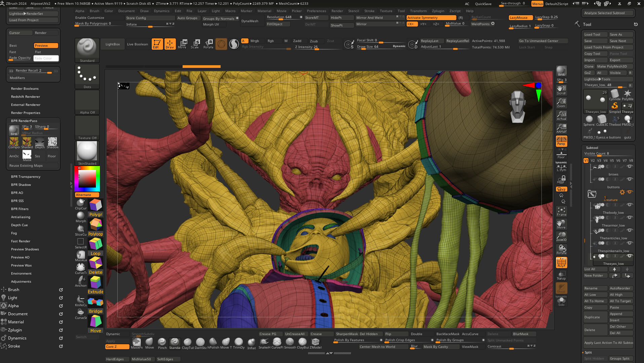This screenshot has width=644, height=363.
Task: Pick a color in the color picker square
Action: click(x=87, y=178)
